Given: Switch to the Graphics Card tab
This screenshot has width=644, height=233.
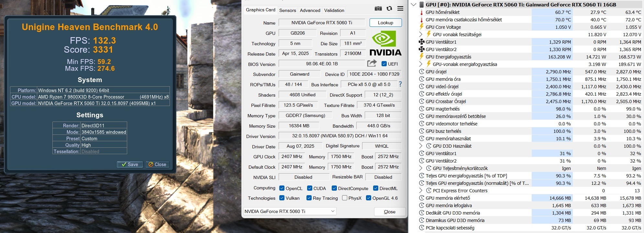Looking at the screenshot, I should tap(261, 10).
